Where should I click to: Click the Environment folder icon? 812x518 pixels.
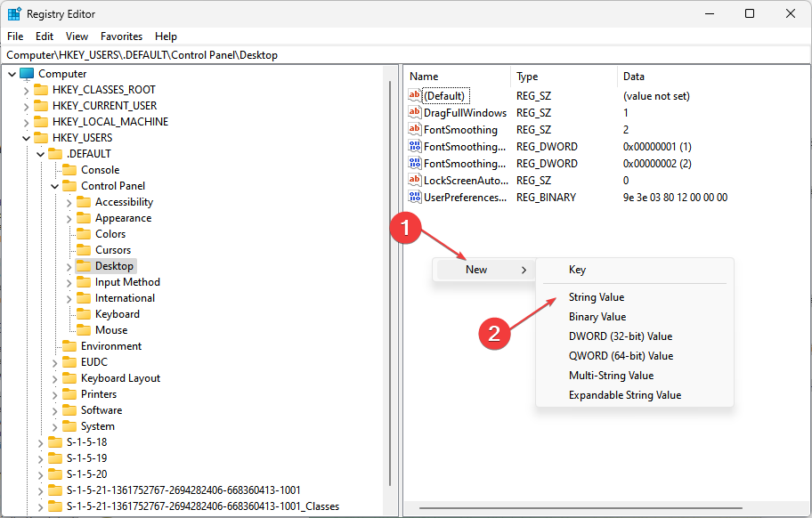pos(69,347)
